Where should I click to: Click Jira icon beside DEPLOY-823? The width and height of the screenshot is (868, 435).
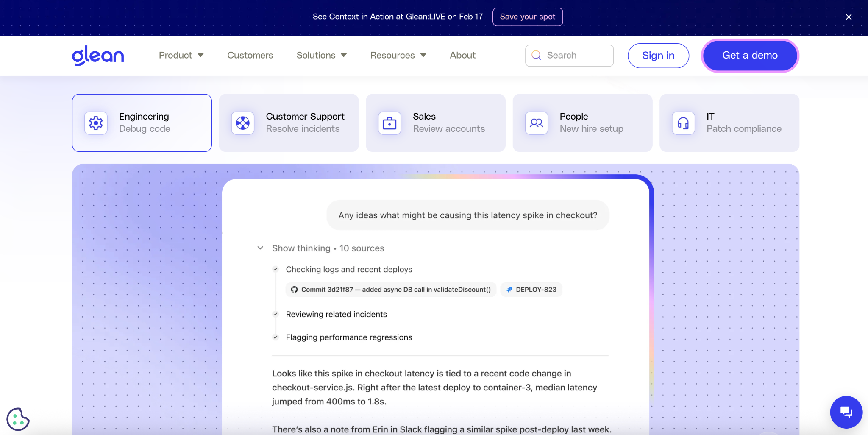(509, 290)
